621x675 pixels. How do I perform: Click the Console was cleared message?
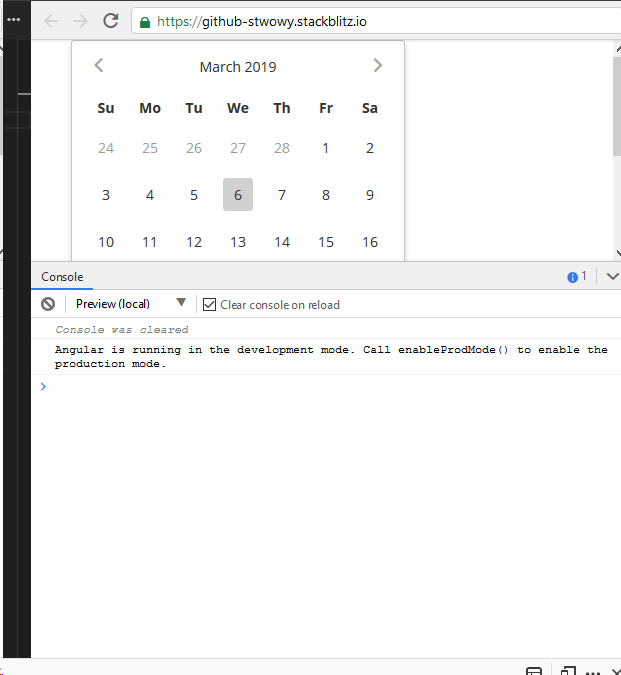122,330
